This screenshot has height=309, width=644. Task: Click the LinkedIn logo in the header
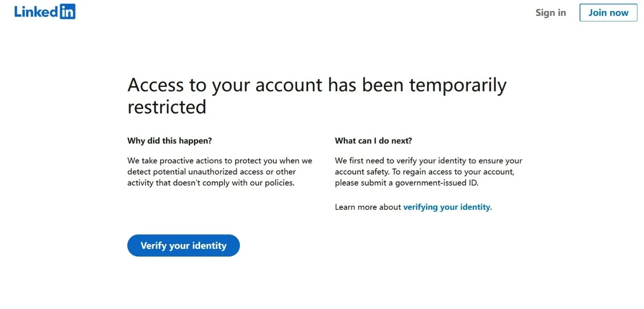click(x=45, y=12)
